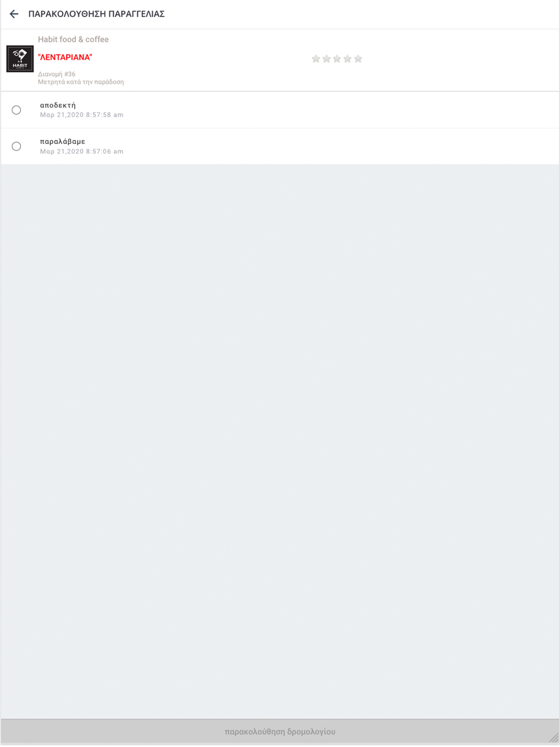The height and width of the screenshot is (747, 560).
Task: Click the ΠΑΡΑΚΟΛΟΥΘΗΣΗ ΠΑΡΑΓΓΕΛΙΑΣ page title
Action: tap(96, 14)
